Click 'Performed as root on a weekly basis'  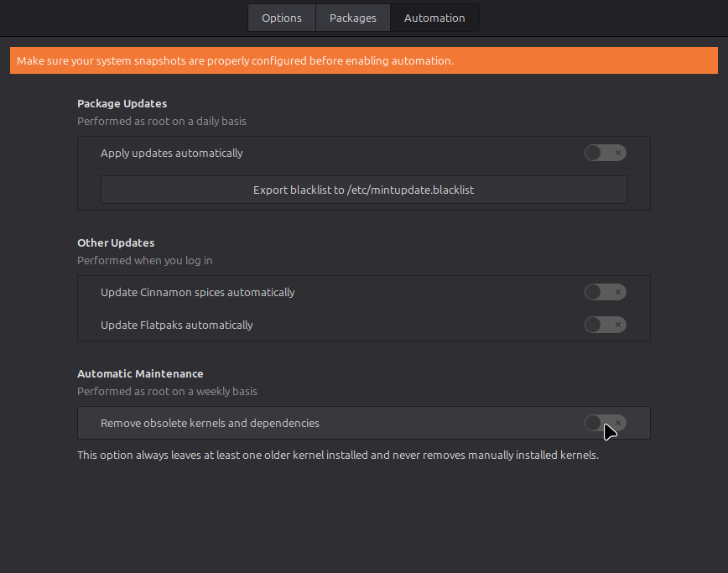167,392
